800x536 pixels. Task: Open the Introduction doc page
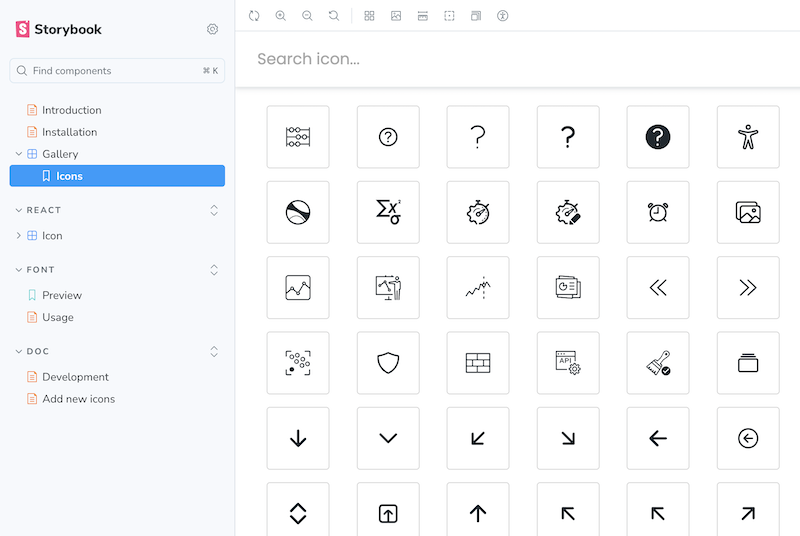71,110
